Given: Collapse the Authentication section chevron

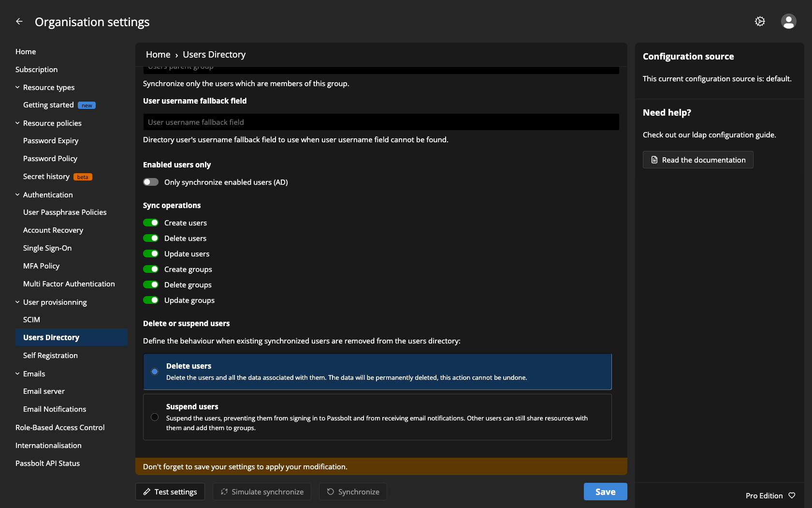Looking at the screenshot, I should (17, 194).
